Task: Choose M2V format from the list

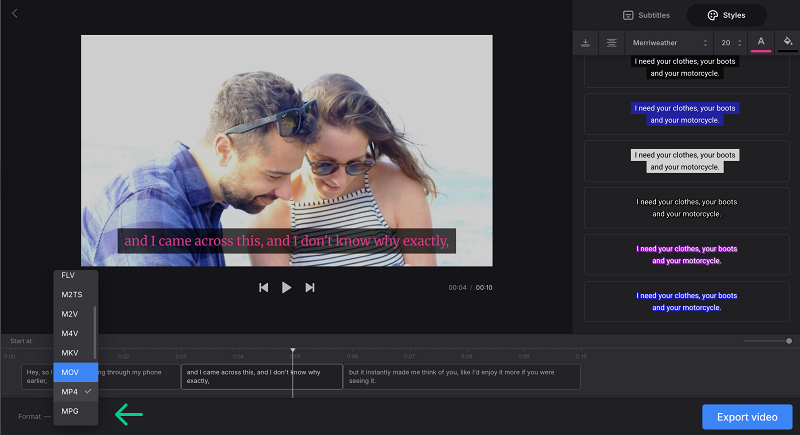Action: pos(76,314)
